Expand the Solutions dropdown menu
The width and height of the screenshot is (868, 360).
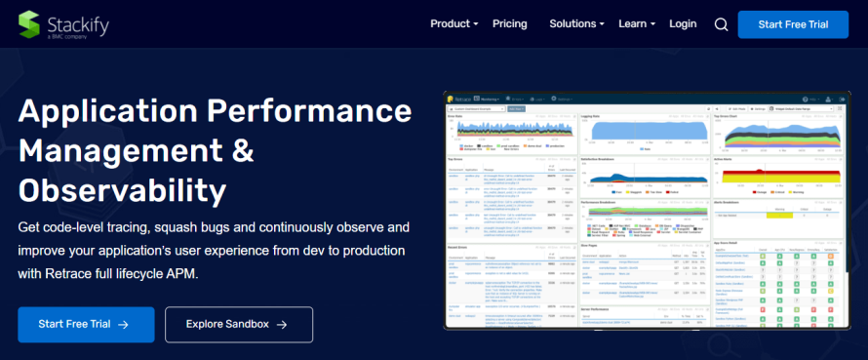click(x=576, y=23)
